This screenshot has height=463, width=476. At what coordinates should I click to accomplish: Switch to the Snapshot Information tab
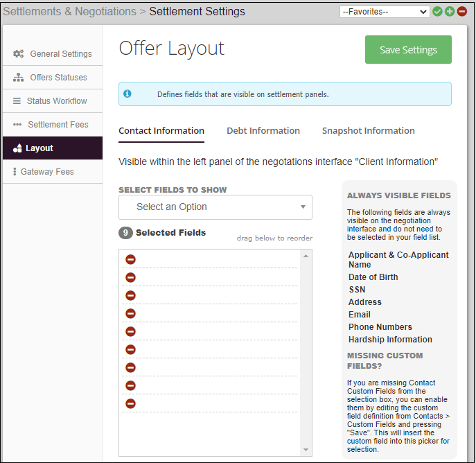pos(368,130)
